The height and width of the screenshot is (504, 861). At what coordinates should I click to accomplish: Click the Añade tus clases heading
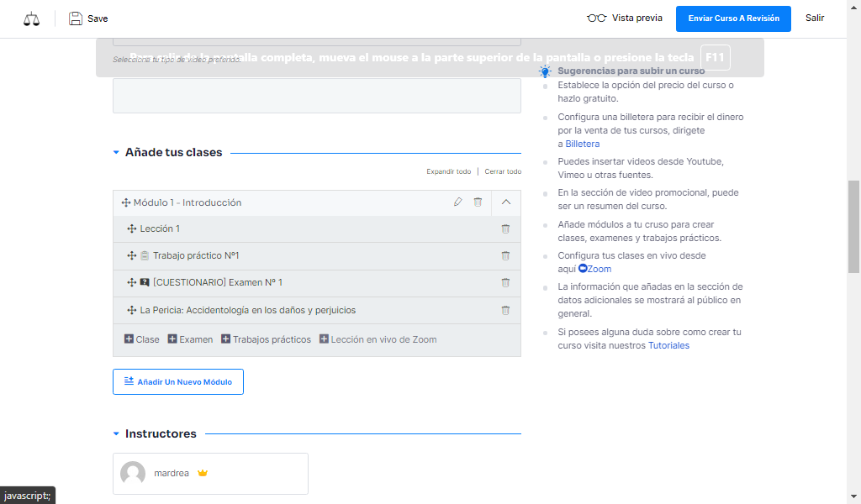point(173,153)
